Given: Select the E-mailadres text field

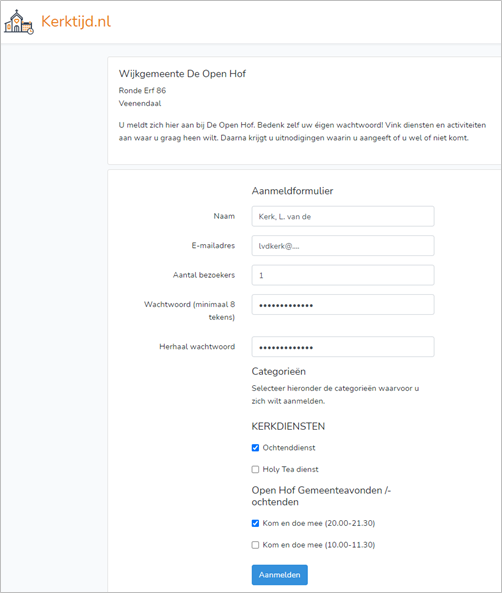Looking at the screenshot, I should click(x=343, y=246).
